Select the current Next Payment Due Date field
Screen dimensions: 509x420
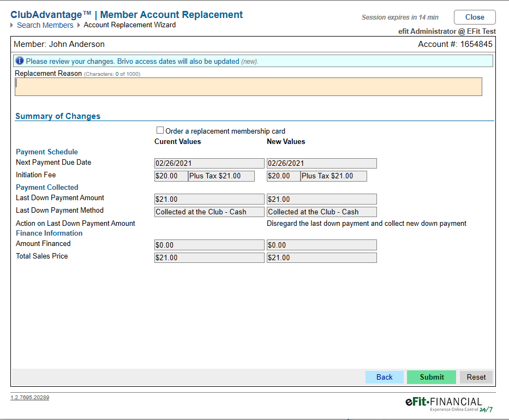click(x=209, y=163)
